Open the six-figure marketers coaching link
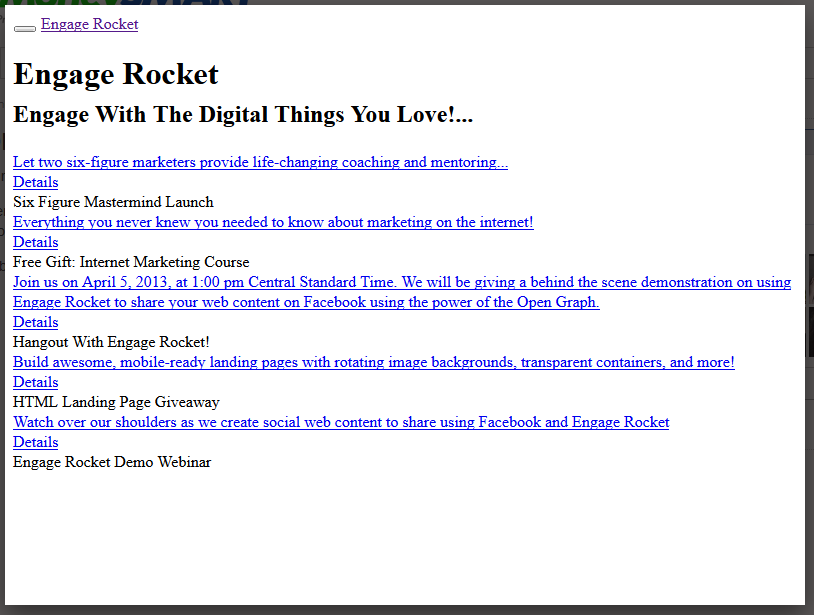The width and height of the screenshot is (814, 615). 260,162
